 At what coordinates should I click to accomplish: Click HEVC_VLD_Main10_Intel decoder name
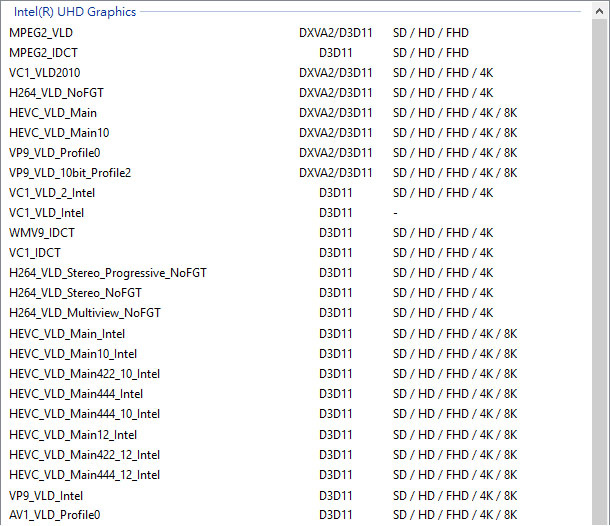point(73,354)
